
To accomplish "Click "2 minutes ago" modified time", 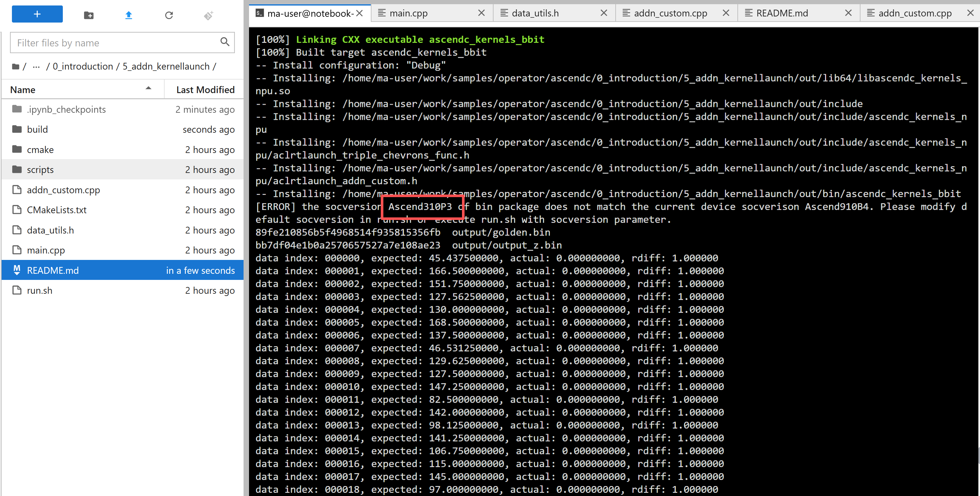I will 205,110.
